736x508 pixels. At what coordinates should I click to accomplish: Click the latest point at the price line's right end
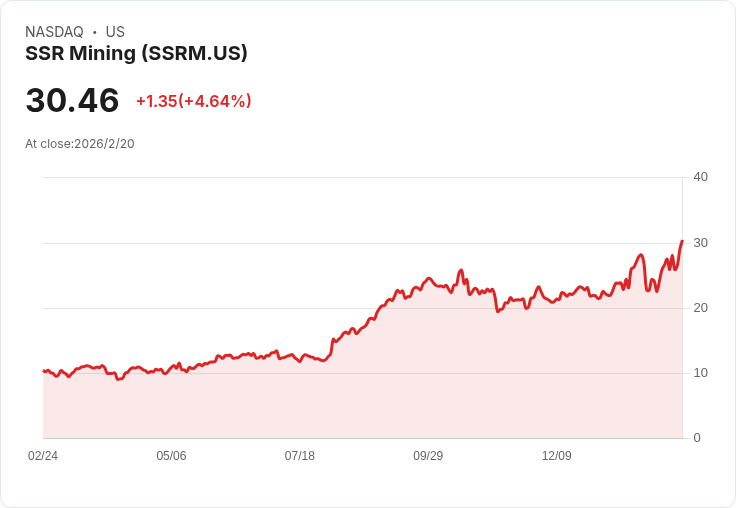pos(682,241)
